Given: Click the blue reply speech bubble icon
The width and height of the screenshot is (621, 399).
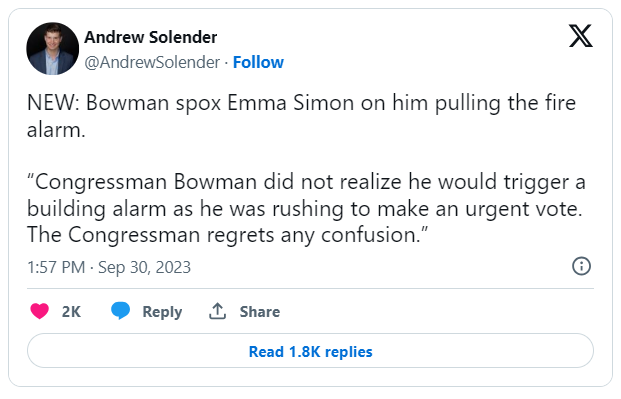Looking at the screenshot, I should [120, 311].
